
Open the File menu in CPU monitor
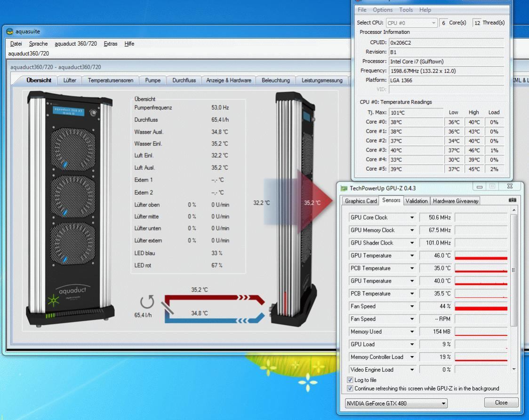(x=362, y=10)
